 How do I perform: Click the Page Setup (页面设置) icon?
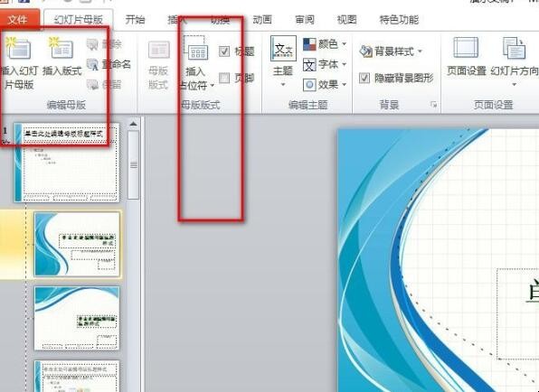pos(466,48)
